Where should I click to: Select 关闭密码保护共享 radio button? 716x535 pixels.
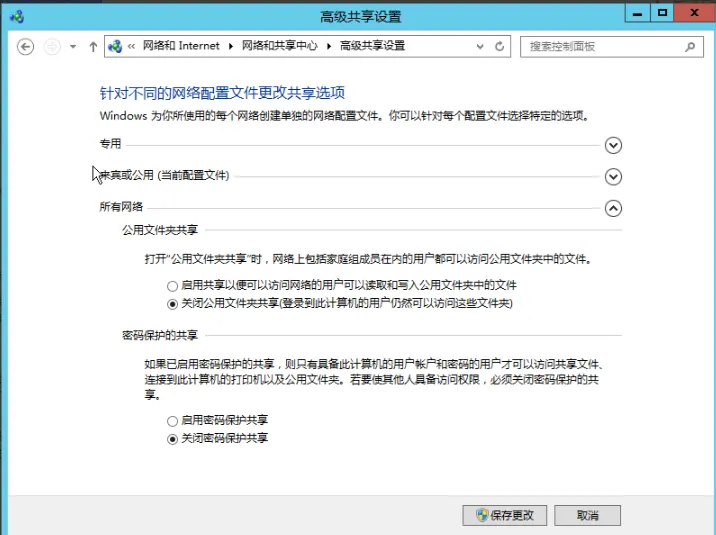[x=172, y=439]
